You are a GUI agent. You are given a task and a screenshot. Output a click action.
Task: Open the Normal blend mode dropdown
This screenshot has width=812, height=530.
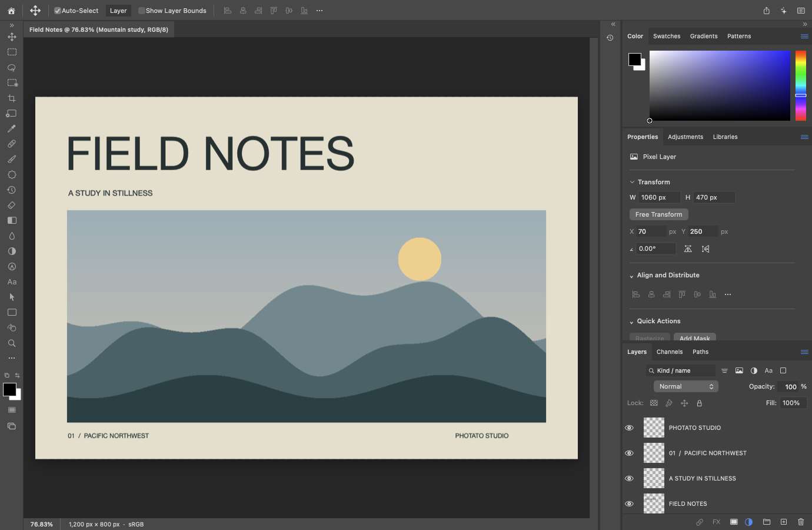[686, 387]
